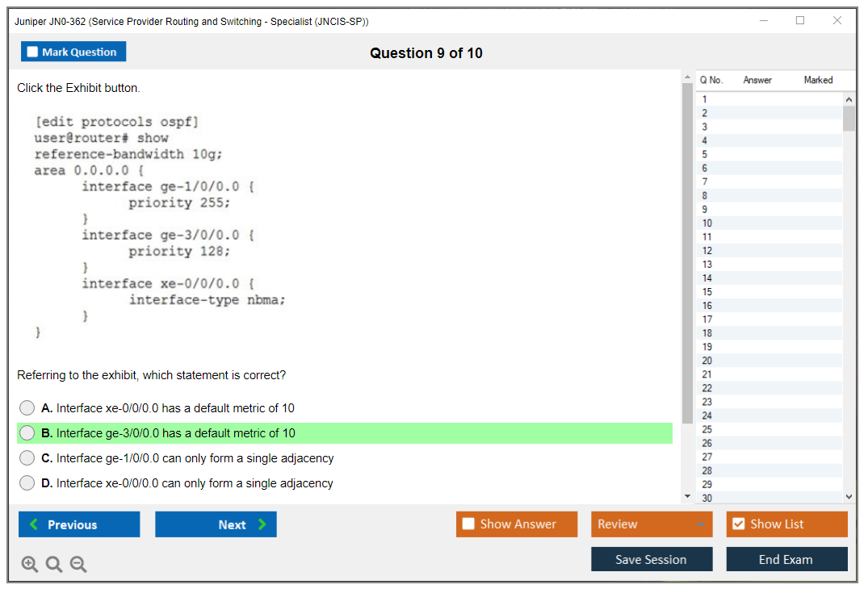Go back to the Previous question

pyautogui.click(x=79, y=524)
